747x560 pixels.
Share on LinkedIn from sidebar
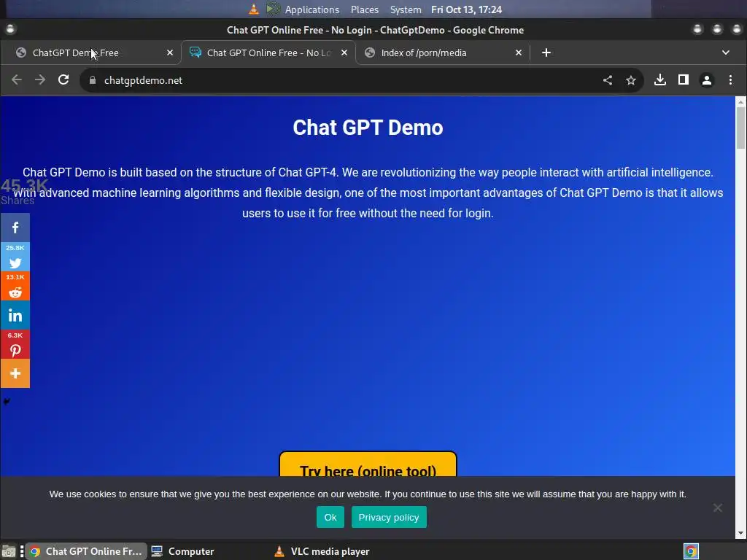(15, 315)
